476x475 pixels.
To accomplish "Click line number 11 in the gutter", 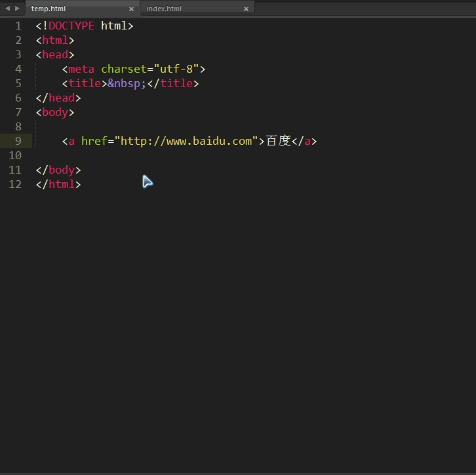I will point(15,170).
